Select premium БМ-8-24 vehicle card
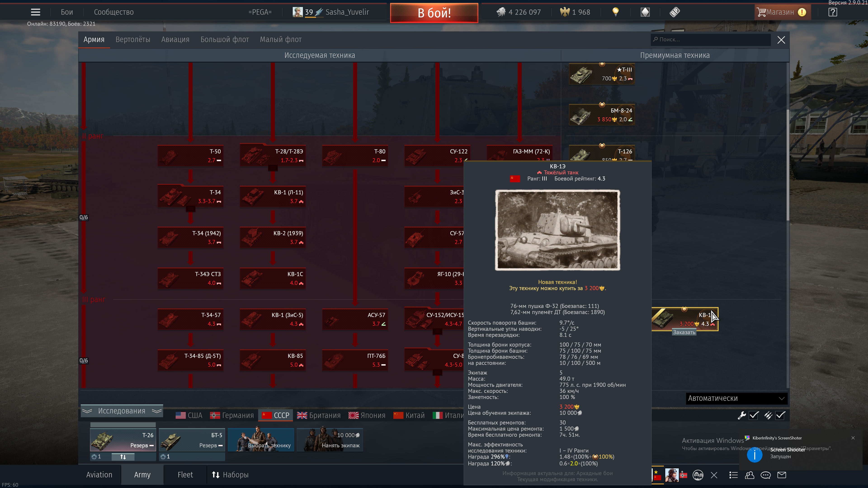 601,115
